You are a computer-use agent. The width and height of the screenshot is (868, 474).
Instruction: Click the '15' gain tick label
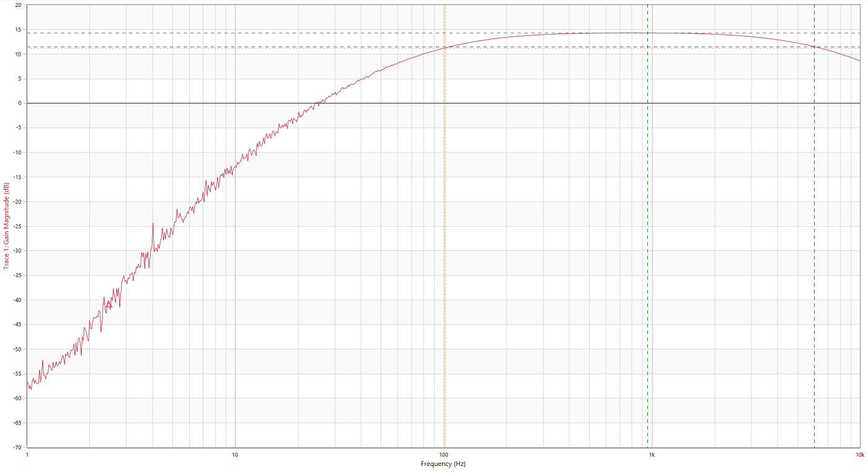(18, 30)
